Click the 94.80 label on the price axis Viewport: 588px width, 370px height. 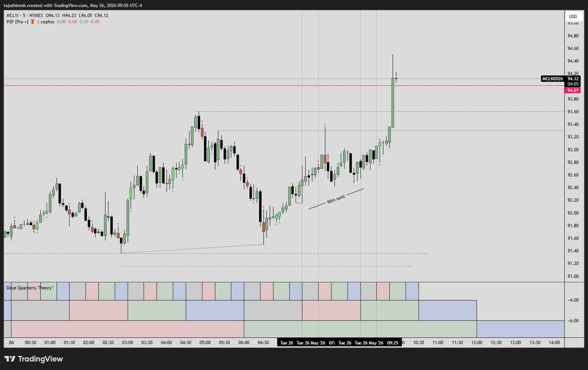point(573,36)
